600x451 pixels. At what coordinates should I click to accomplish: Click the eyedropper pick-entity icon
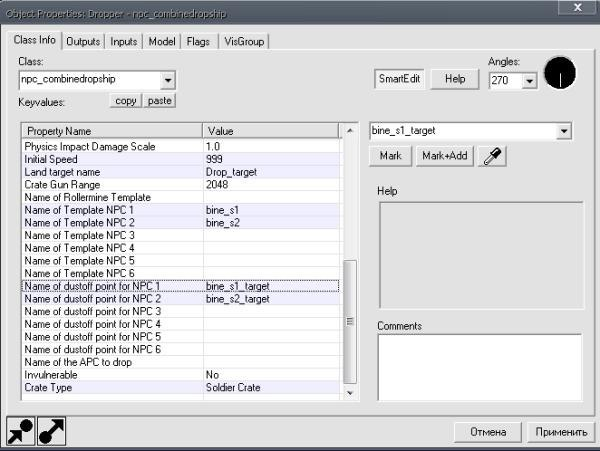pyautogui.click(x=492, y=156)
